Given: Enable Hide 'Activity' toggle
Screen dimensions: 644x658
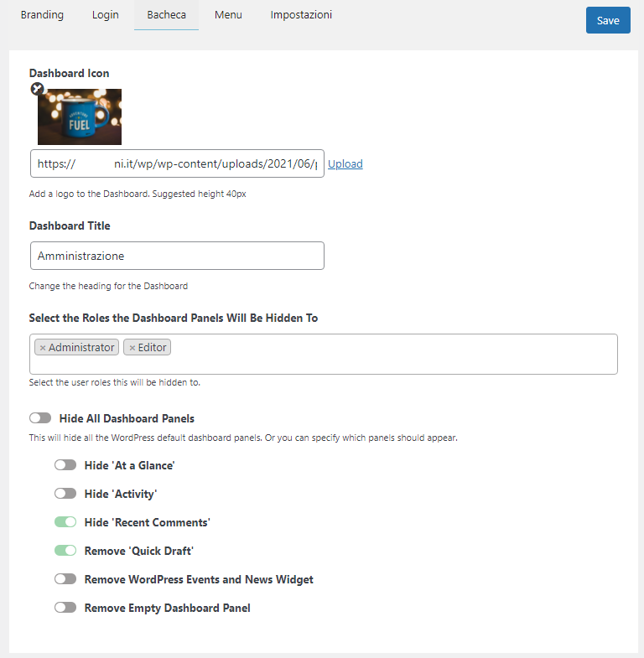Looking at the screenshot, I should [65, 494].
